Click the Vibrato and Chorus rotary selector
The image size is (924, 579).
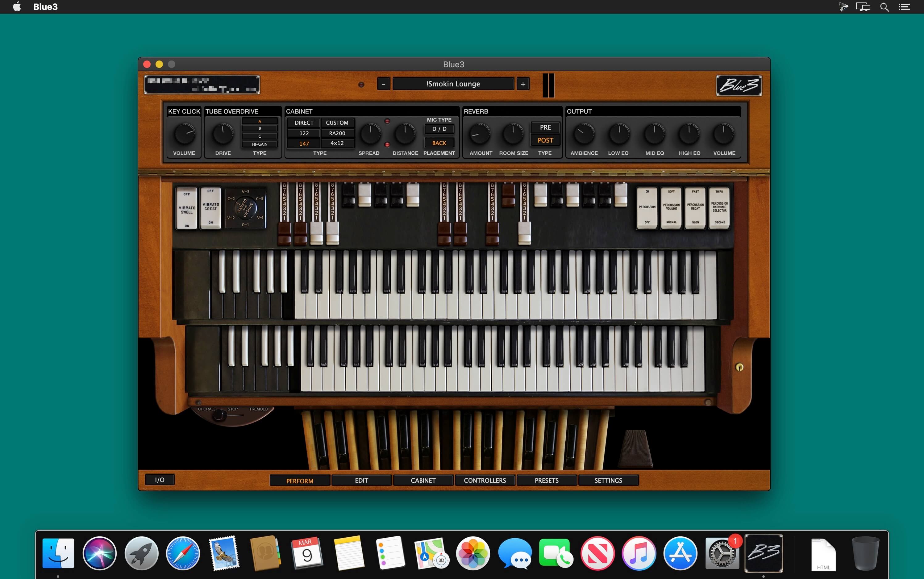coord(245,208)
